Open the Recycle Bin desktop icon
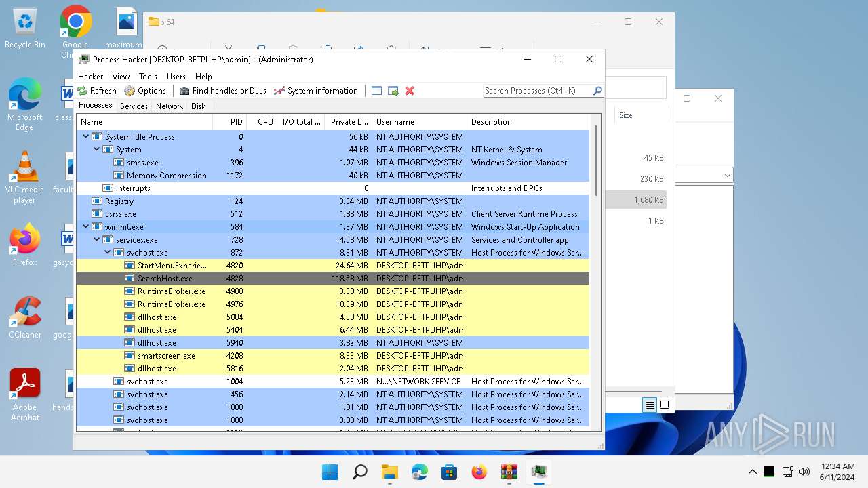Viewport: 868px width, 488px height. [25, 28]
